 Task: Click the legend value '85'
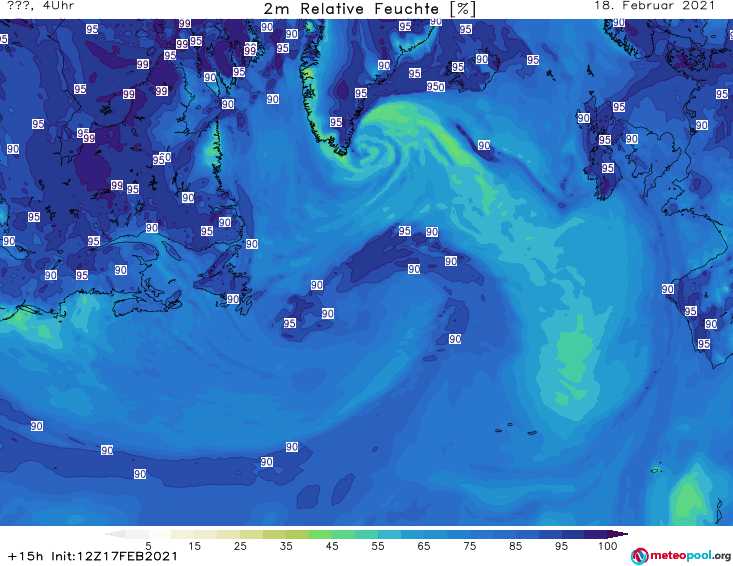tap(516, 546)
